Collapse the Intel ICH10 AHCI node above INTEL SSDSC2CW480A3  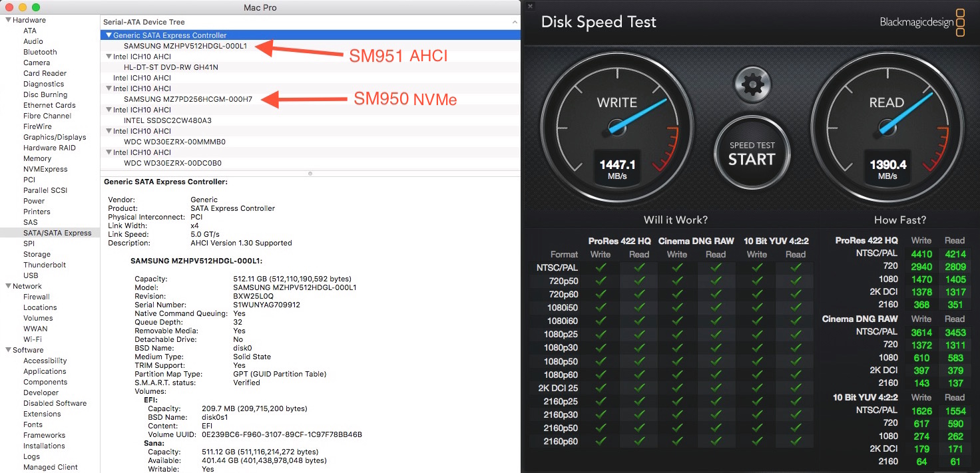(x=109, y=110)
